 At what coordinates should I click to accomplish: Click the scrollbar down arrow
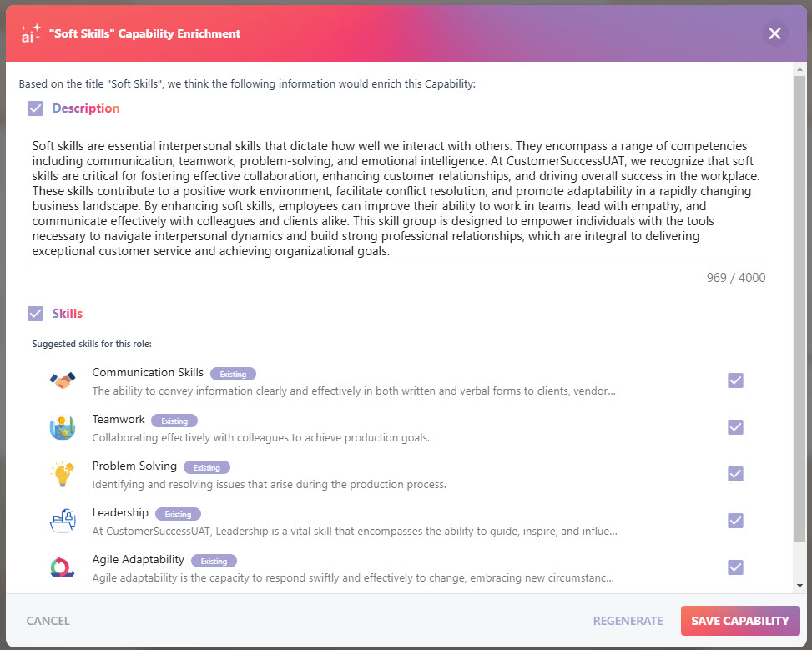tap(799, 586)
